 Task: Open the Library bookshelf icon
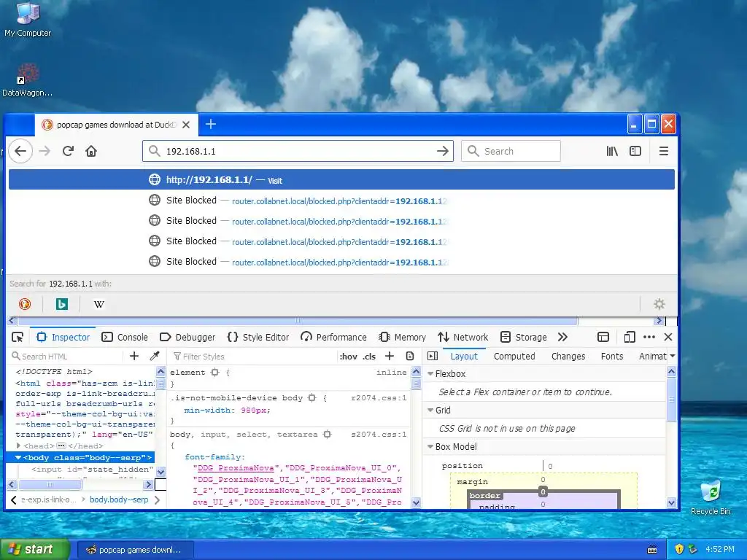point(612,152)
